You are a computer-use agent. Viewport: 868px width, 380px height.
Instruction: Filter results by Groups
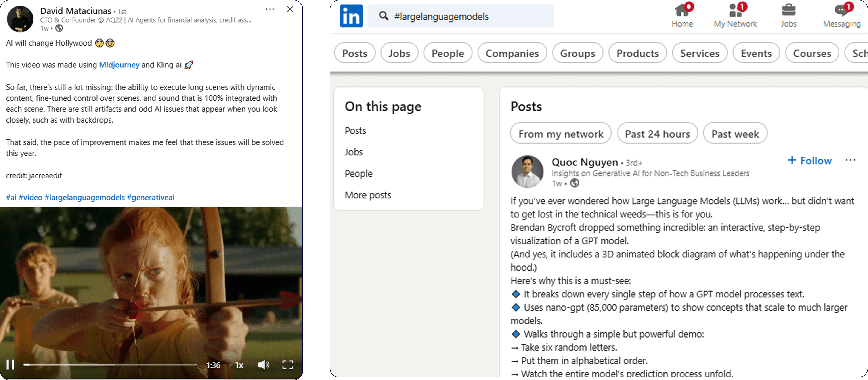point(577,53)
